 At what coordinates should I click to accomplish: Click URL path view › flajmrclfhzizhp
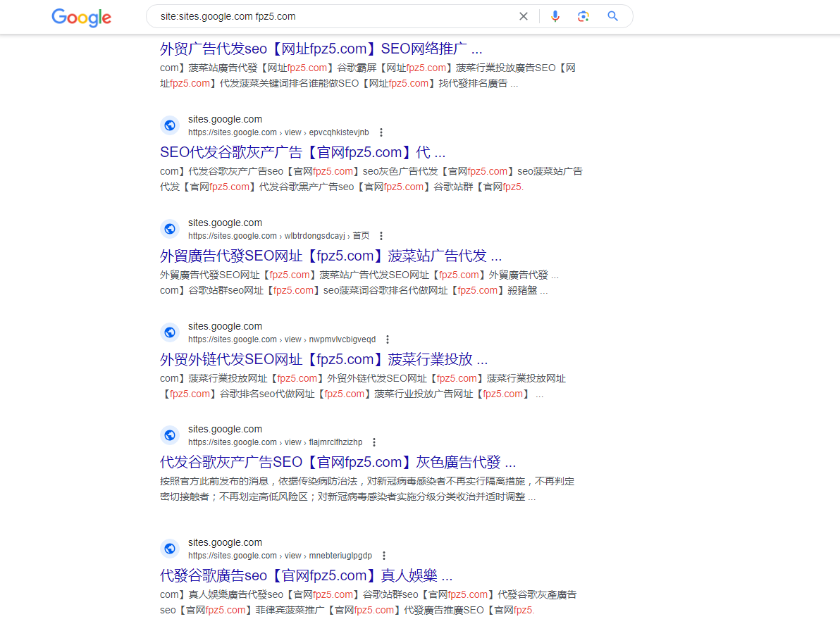tap(323, 442)
